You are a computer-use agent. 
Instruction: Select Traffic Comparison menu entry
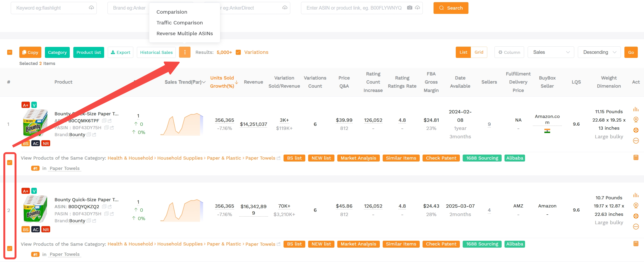179,23
